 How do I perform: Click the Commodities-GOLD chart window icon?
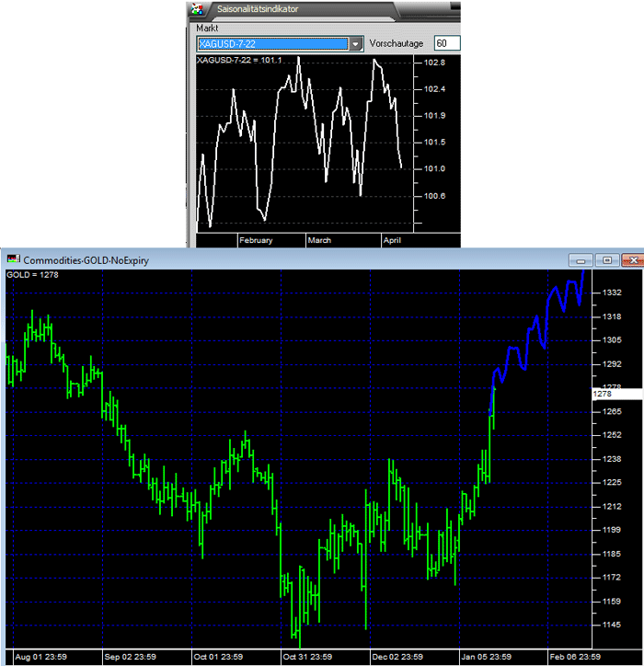tap(12, 260)
